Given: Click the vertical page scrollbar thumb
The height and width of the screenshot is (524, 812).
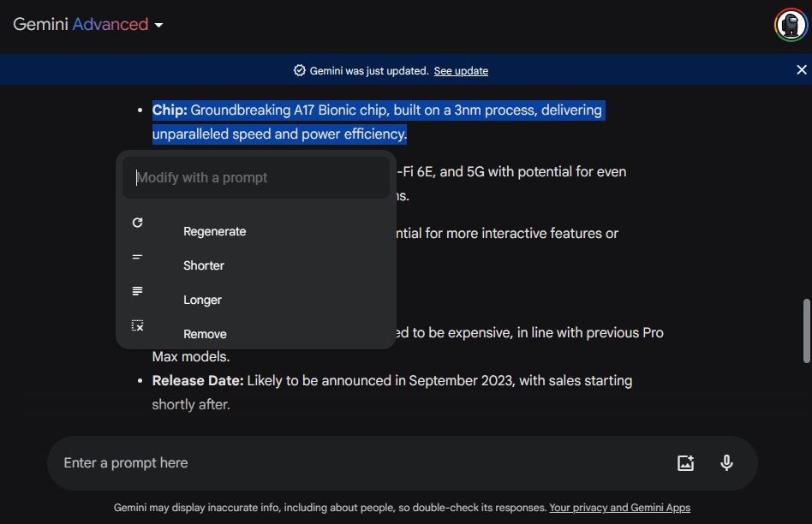Looking at the screenshot, I should (806, 330).
